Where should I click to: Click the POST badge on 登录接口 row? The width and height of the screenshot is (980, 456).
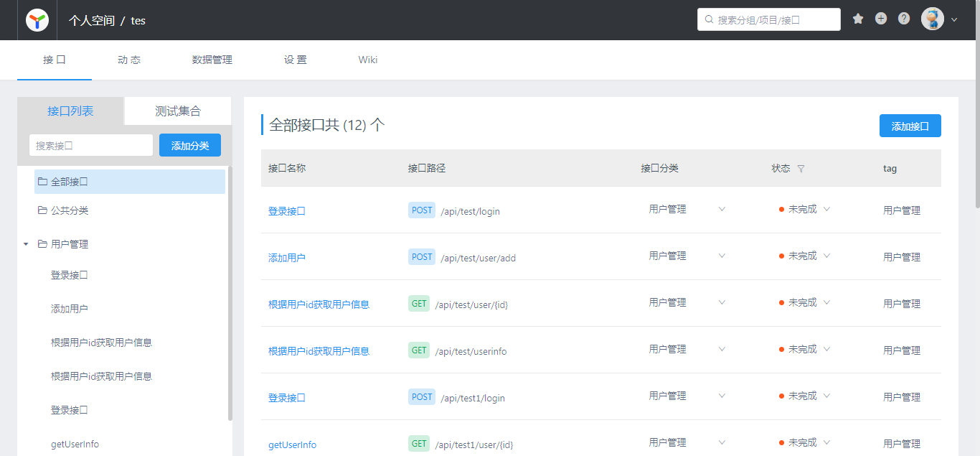421,210
